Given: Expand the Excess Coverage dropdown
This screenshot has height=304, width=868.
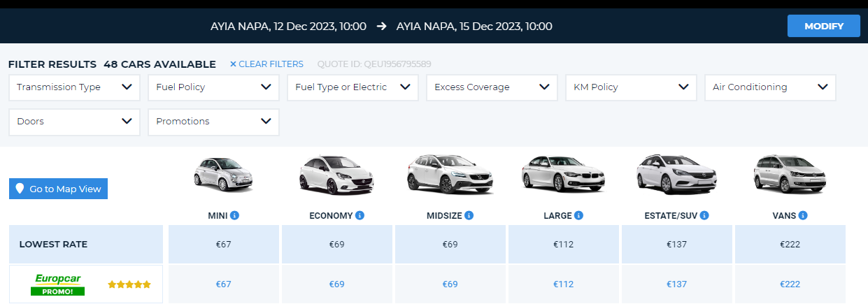Looking at the screenshot, I should 492,87.
